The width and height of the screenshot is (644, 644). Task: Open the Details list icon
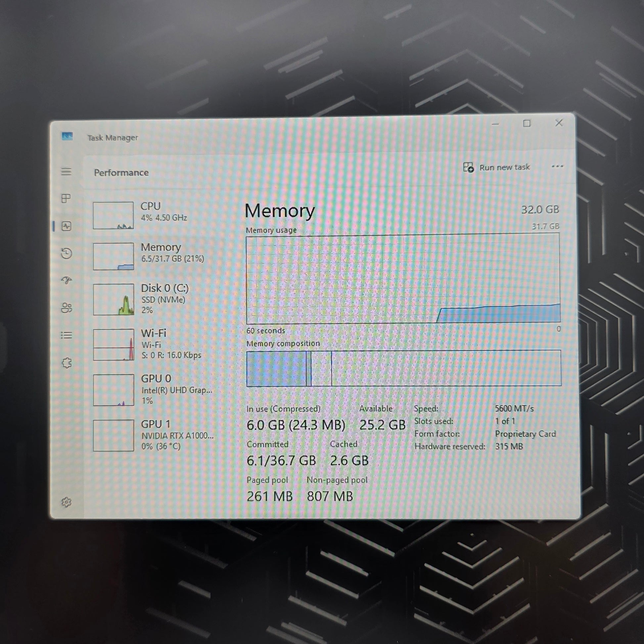[x=66, y=335]
